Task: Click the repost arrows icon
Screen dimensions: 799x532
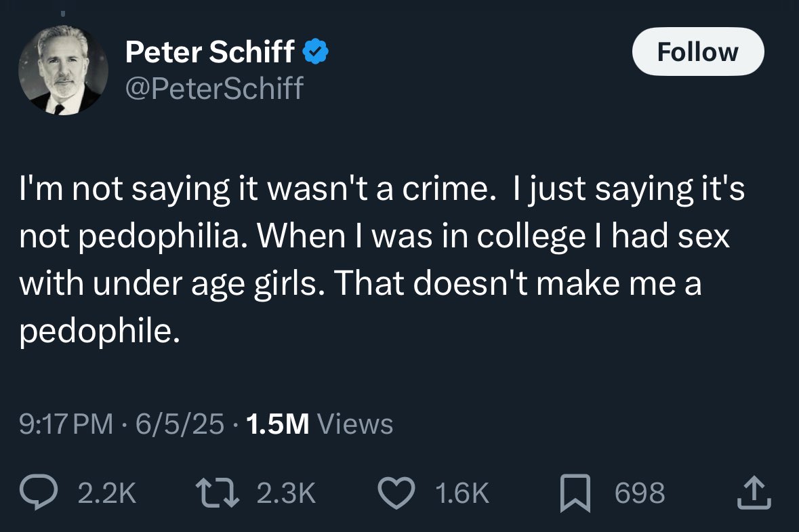Action: [218, 492]
